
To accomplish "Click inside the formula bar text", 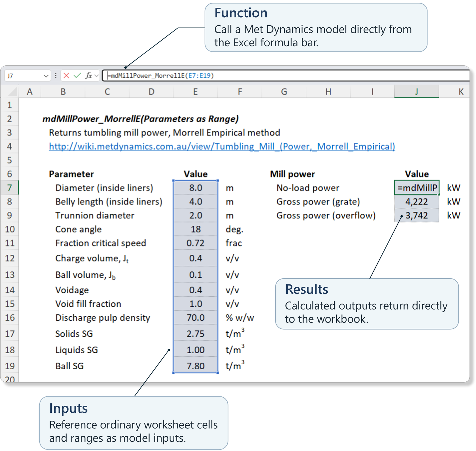I will click(286, 76).
